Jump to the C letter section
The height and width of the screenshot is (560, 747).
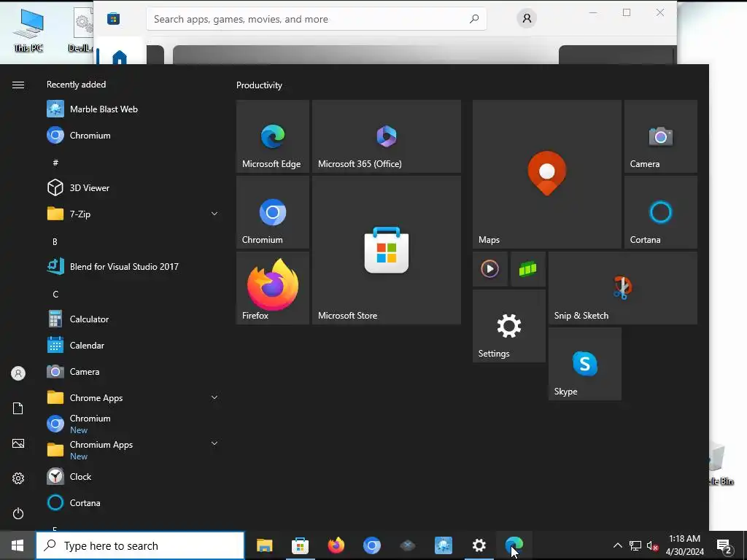click(55, 295)
